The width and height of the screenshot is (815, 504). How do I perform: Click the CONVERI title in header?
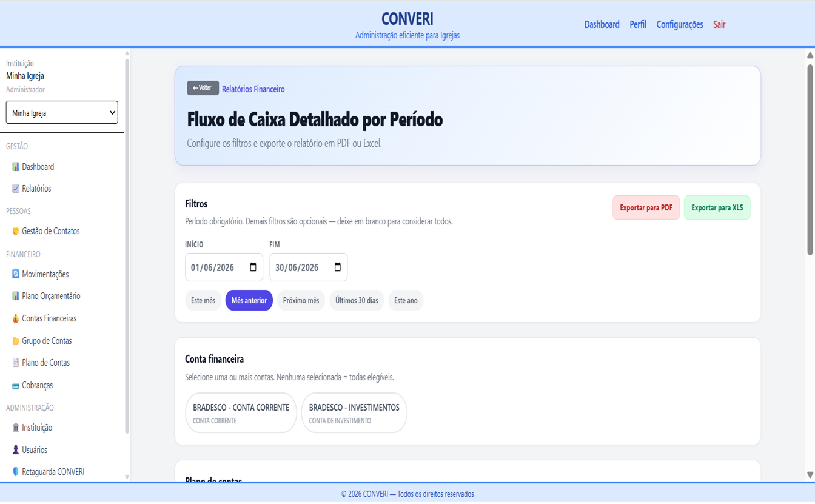[x=407, y=19]
